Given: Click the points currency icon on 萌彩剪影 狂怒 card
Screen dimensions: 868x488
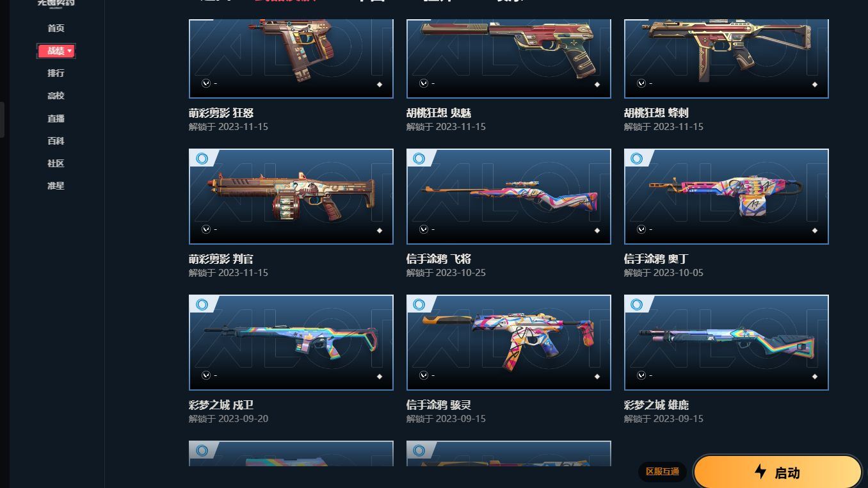Looking at the screenshot, I should pyautogui.click(x=206, y=83).
